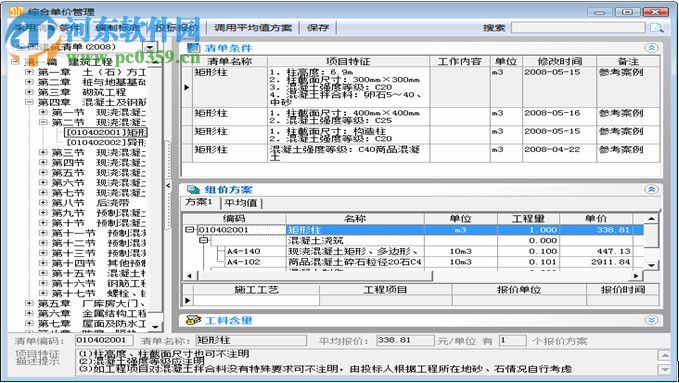Click the 报价单位 column header
The image size is (679, 383).
coord(519,289)
